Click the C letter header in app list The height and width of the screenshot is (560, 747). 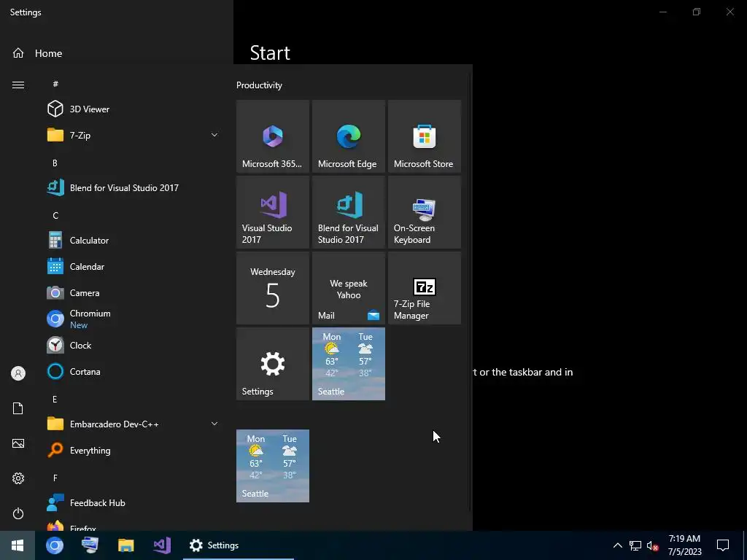tap(55, 215)
